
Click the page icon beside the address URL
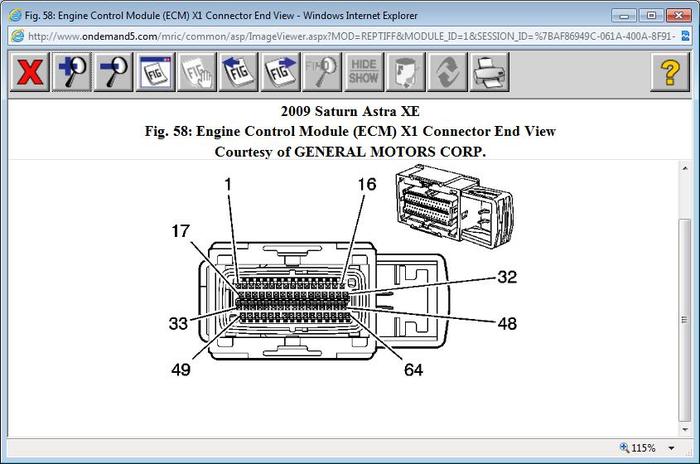[17, 36]
